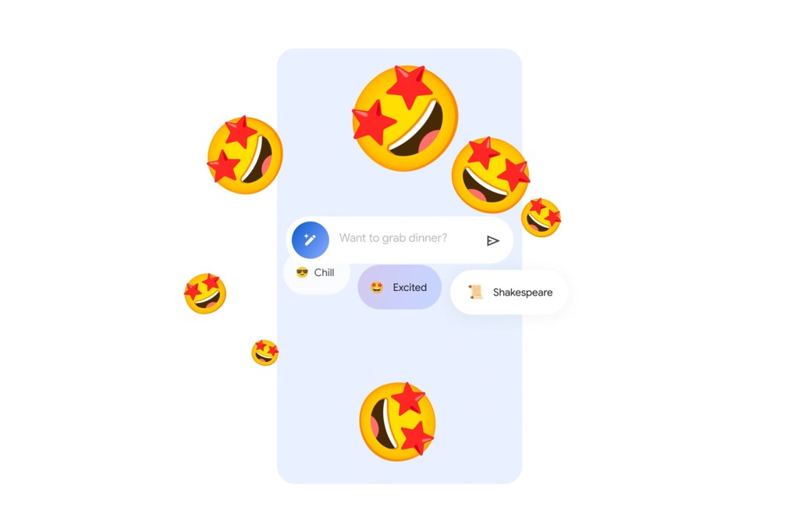Image resolution: width=799 pixels, height=532 pixels.
Task: Tap the send arrow icon
Action: click(492, 240)
